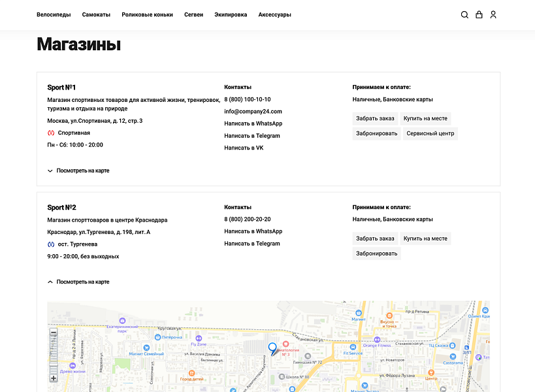Open the Самокаты menu category

point(96,14)
